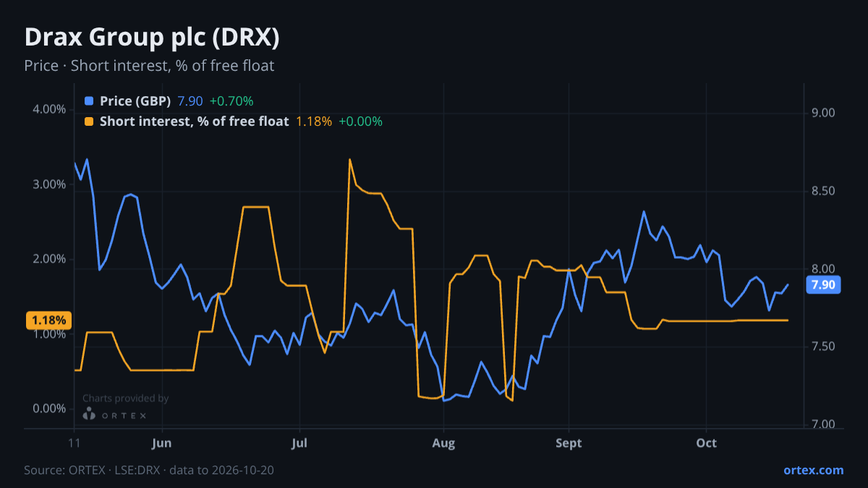The height and width of the screenshot is (488, 868).
Task: Click the +0.70% price change value
Action: tap(231, 101)
